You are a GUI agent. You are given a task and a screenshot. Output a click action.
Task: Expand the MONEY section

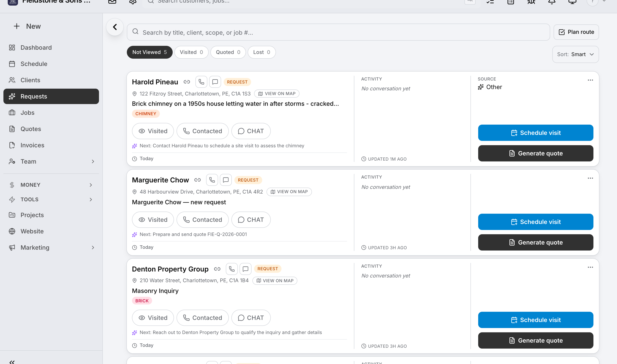click(x=51, y=185)
